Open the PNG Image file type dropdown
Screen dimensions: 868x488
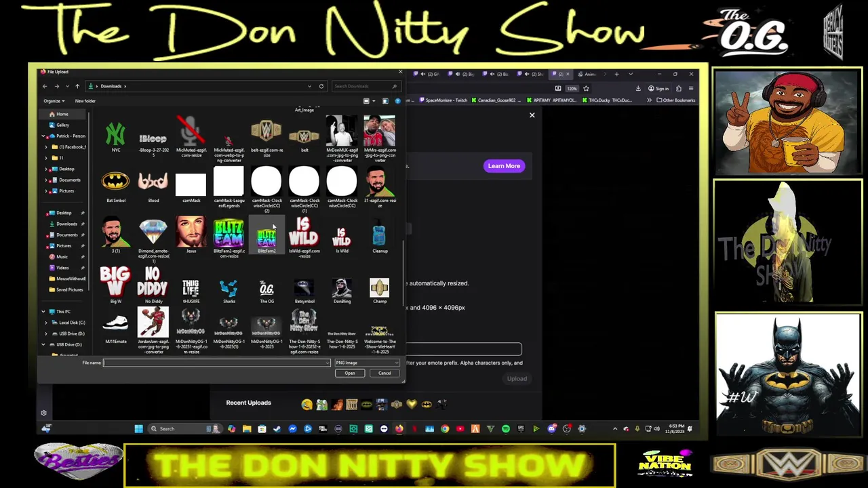pyautogui.click(x=366, y=363)
